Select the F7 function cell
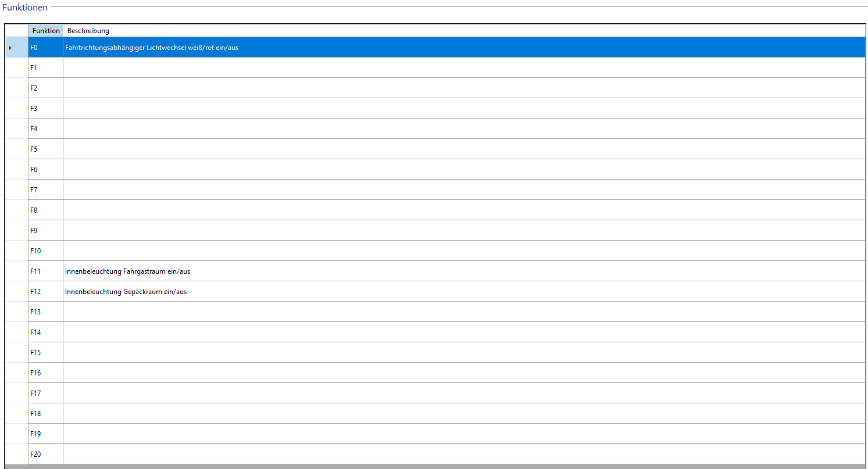Viewport: 868px width, 469px height. [x=45, y=190]
